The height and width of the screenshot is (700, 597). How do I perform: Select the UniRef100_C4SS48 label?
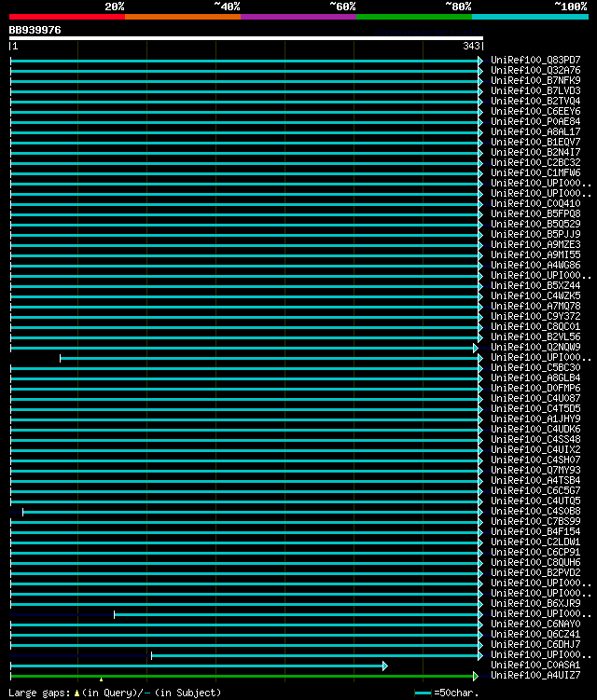(535, 440)
